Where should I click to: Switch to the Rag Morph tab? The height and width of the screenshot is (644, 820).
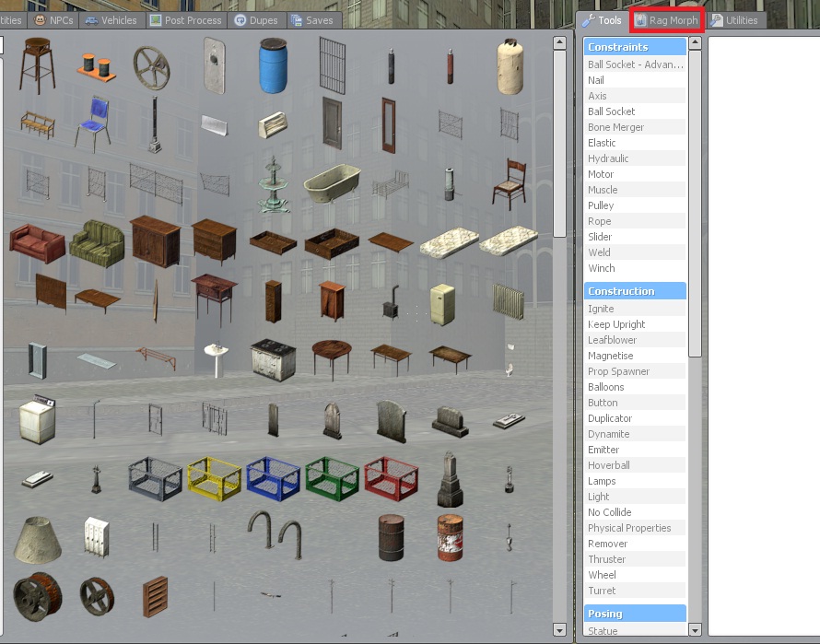pyautogui.click(x=667, y=20)
